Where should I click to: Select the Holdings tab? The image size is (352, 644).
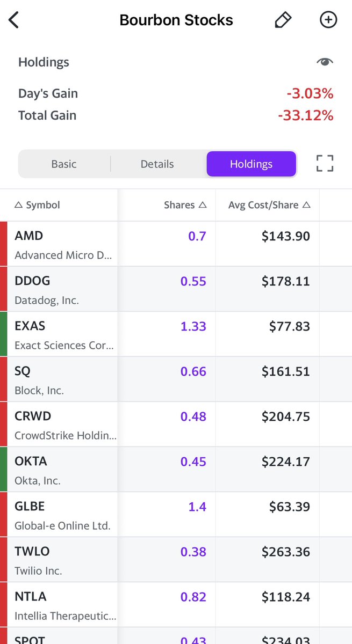tap(251, 164)
